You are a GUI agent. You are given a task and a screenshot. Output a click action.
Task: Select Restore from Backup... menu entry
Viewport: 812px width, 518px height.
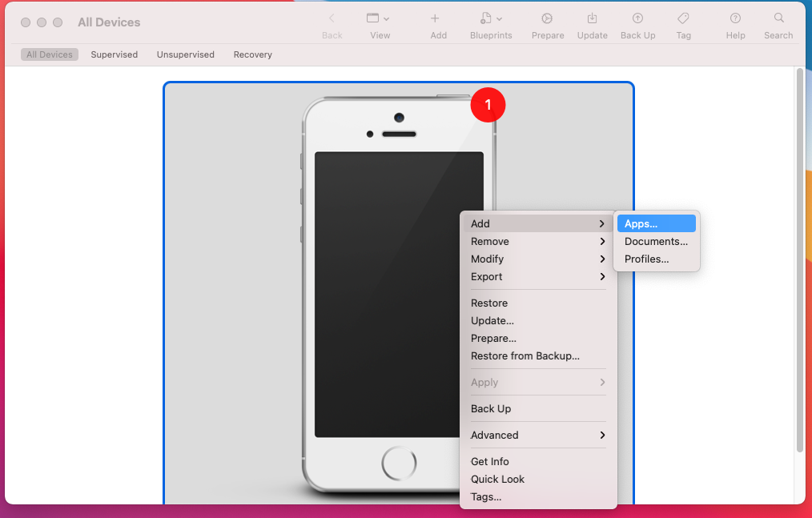(525, 356)
